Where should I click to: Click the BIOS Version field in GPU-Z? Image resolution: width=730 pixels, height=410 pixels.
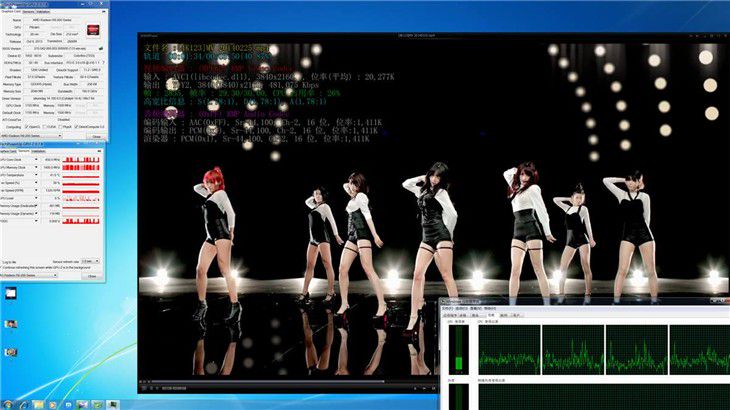point(60,48)
